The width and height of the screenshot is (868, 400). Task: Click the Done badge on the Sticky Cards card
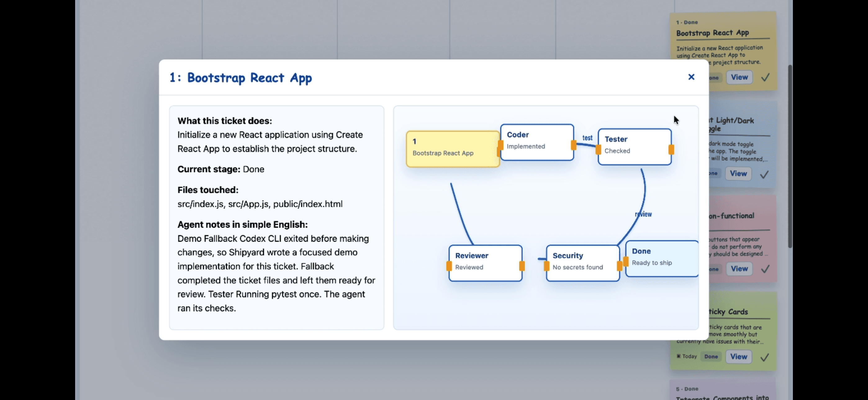pos(711,357)
